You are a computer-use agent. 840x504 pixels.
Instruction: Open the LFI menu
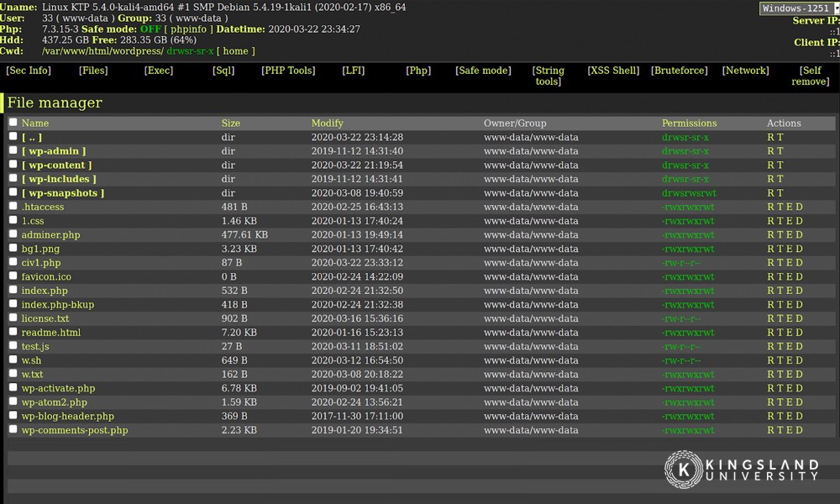coord(354,71)
